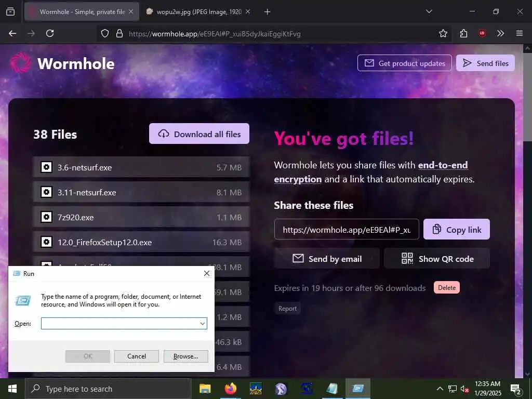Click the padlock site security icon
The image size is (532, 399).
119,33
